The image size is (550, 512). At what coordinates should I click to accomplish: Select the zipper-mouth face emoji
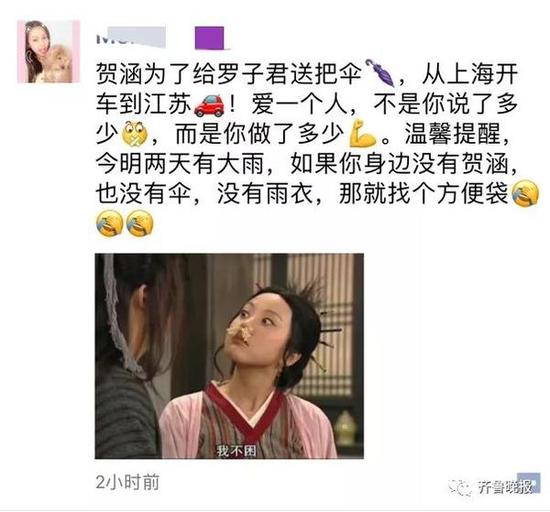[135, 134]
